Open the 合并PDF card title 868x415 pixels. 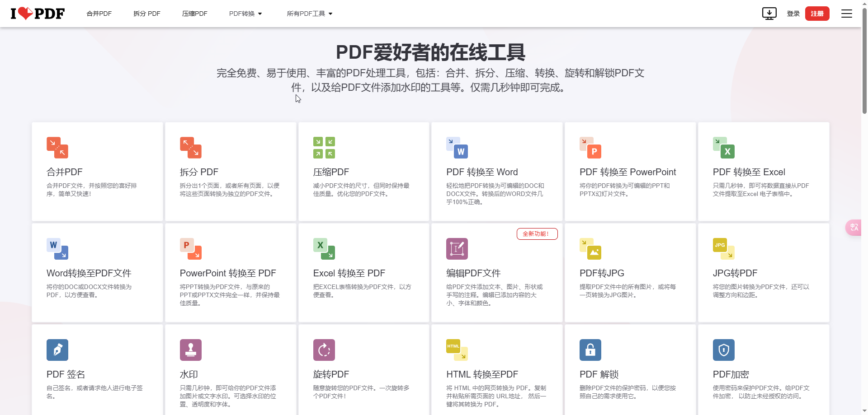click(x=65, y=172)
